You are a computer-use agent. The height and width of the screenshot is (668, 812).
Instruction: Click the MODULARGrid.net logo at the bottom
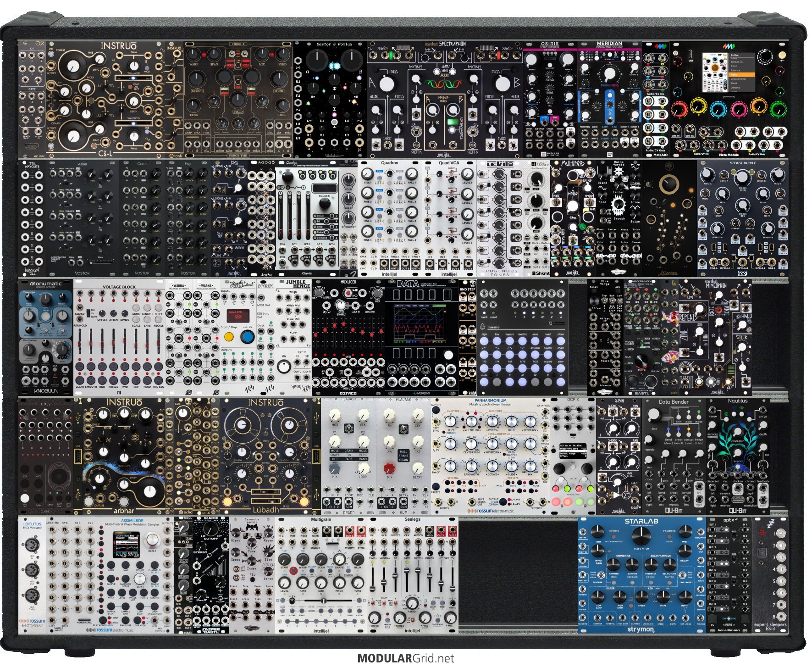[x=406, y=658]
